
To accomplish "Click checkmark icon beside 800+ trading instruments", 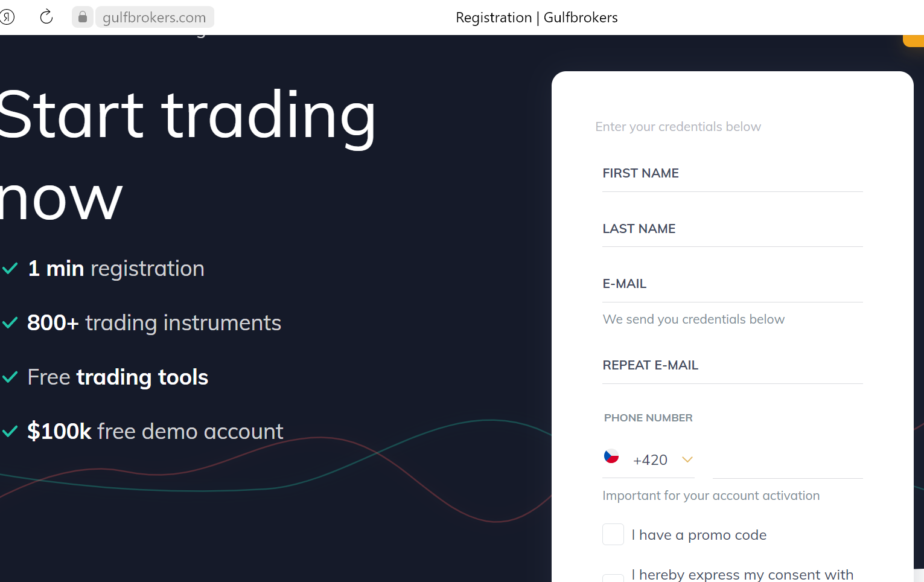I will pos(10,323).
